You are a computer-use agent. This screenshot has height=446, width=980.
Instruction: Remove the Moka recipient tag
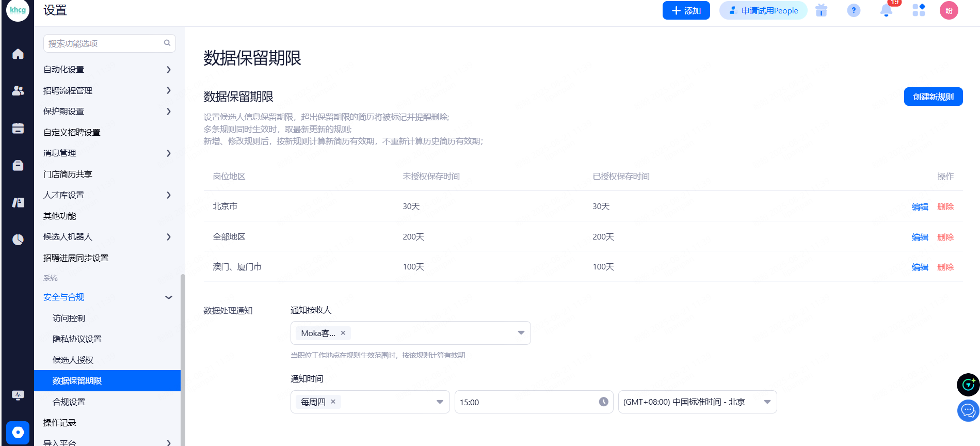[x=343, y=333]
